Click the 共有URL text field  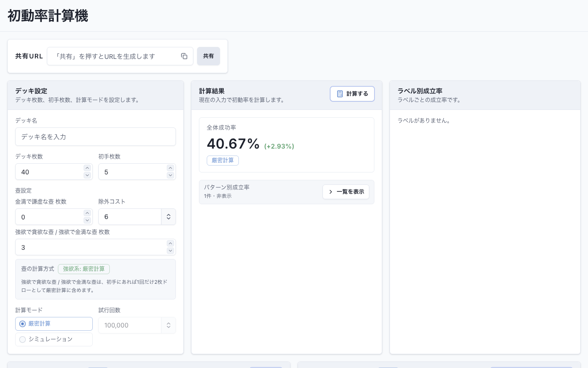pyautogui.click(x=120, y=56)
